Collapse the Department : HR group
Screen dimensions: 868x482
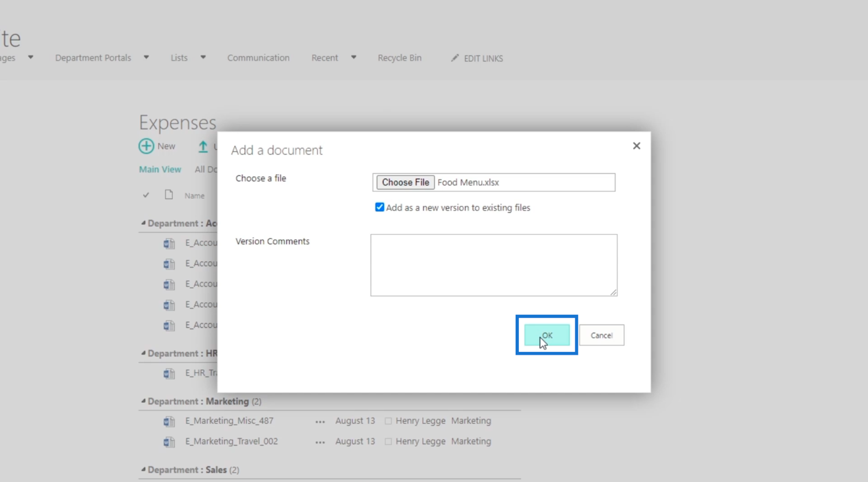(x=143, y=353)
